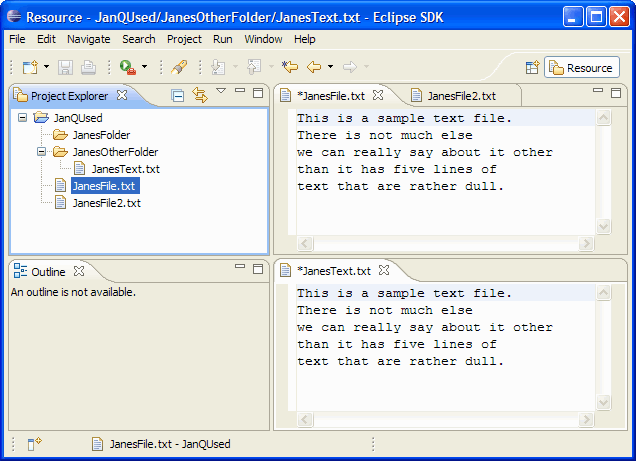Select JanesText.txt in Project Explorer tree
Image resolution: width=636 pixels, height=461 pixels.
125,169
